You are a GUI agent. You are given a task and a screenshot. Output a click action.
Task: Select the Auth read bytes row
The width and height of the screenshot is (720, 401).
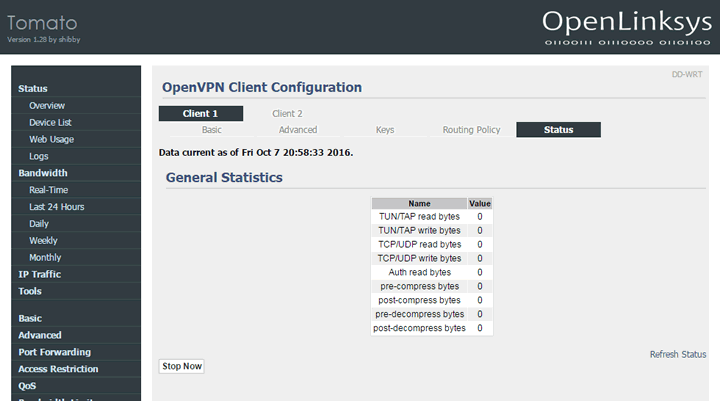coord(432,272)
